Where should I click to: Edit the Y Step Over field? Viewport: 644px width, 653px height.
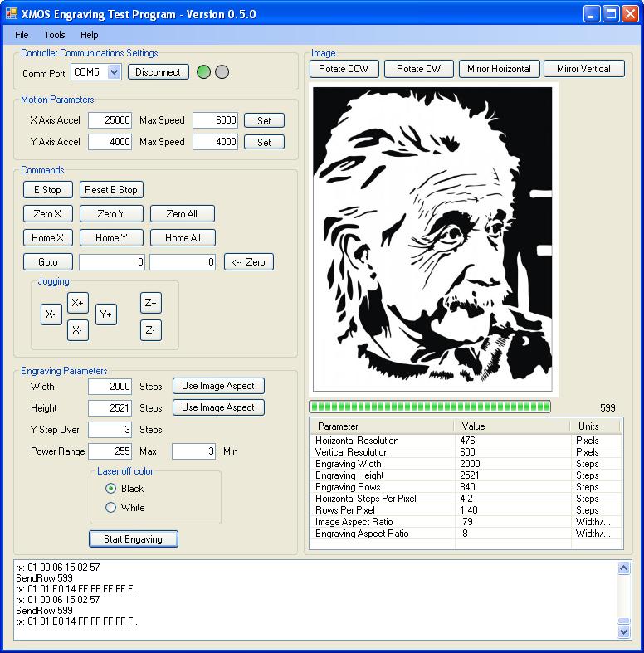point(110,430)
